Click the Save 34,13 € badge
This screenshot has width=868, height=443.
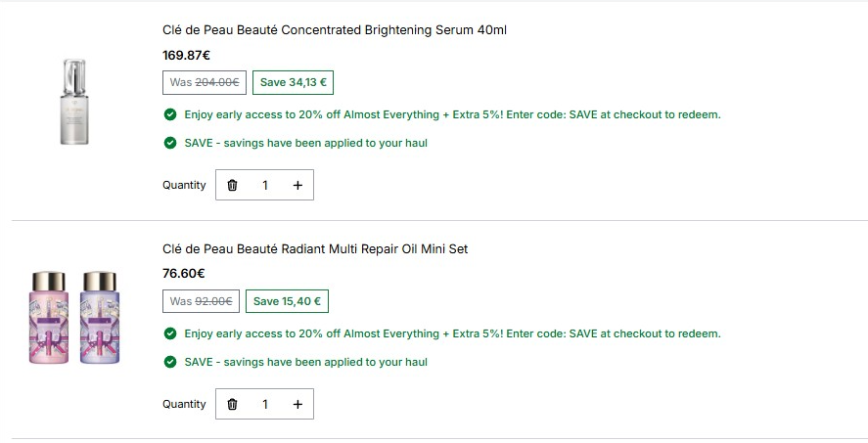[293, 82]
